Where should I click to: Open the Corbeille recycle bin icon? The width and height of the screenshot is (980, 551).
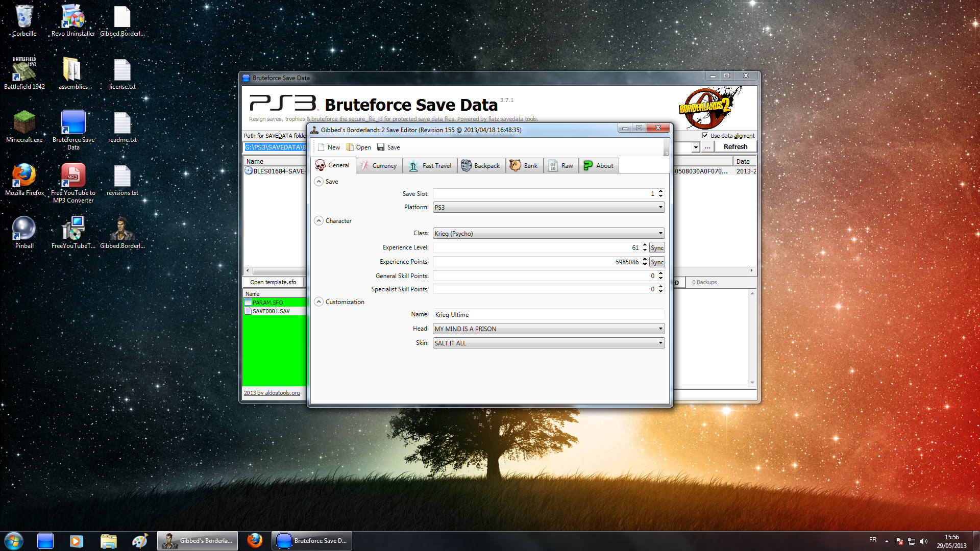24,21
